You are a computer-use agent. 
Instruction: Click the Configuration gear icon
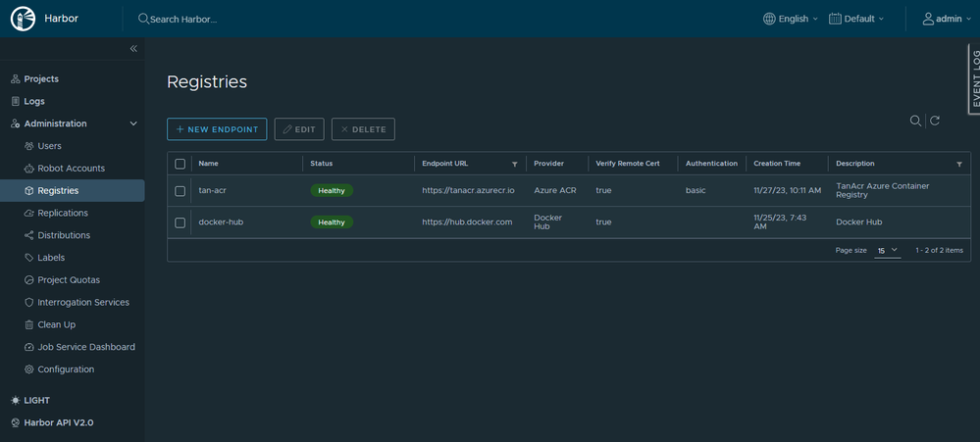pyautogui.click(x=28, y=369)
